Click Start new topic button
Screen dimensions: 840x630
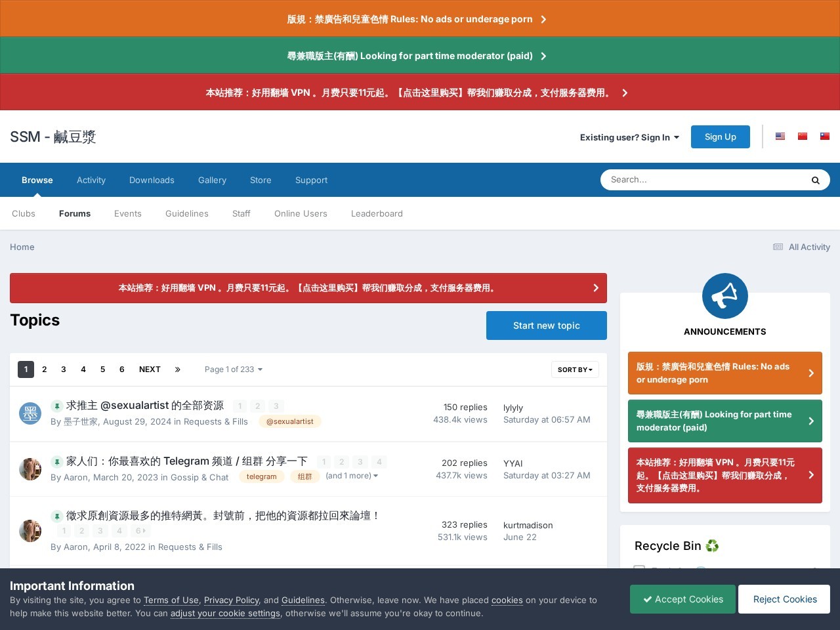tap(547, 325)
